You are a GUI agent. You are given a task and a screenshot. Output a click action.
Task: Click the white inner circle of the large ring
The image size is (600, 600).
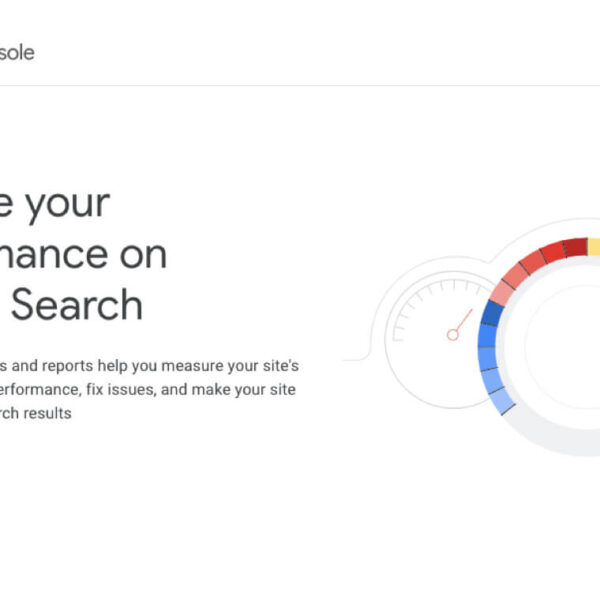[x=562, y=347]
